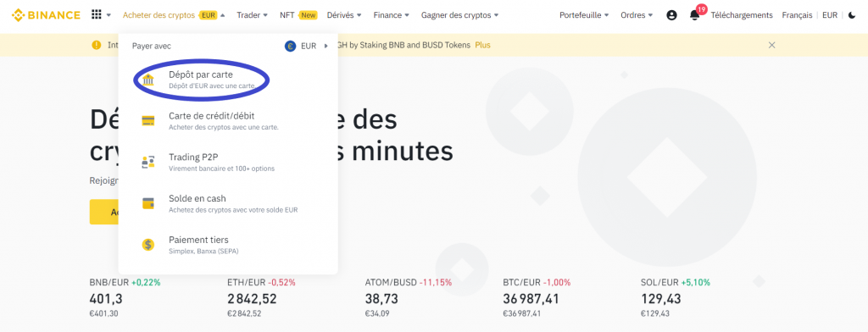Toggle dark mode moon icon

click(x=851, y=15)
